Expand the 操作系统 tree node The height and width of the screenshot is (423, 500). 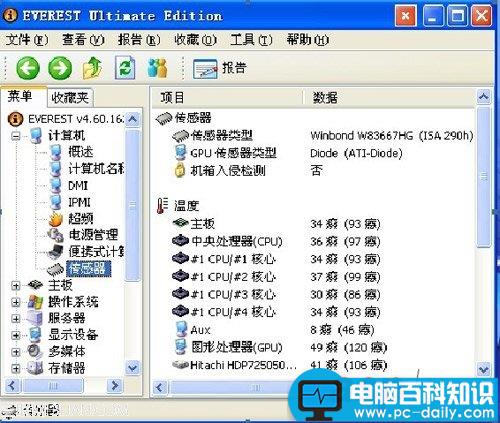tap(16, 302)
